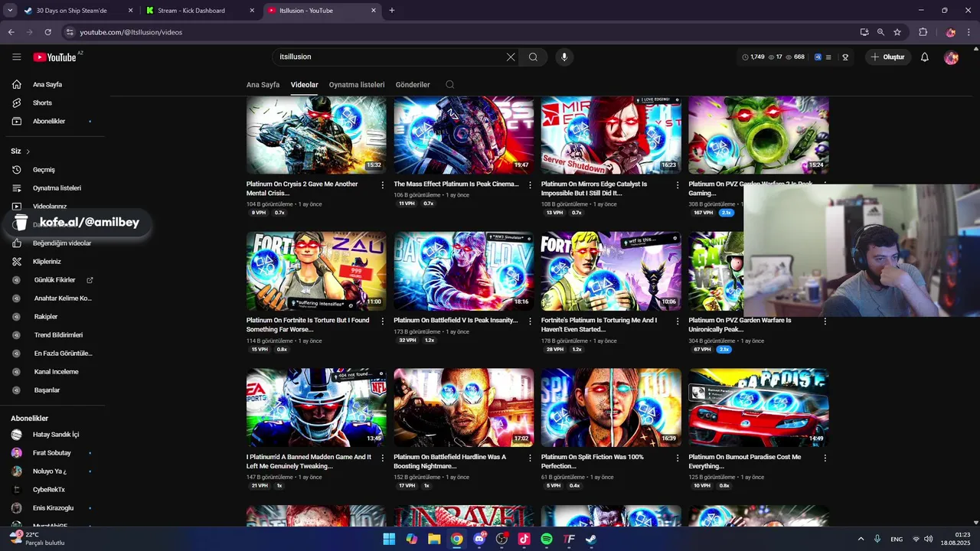Open Windows Start menu

[389, 539]
